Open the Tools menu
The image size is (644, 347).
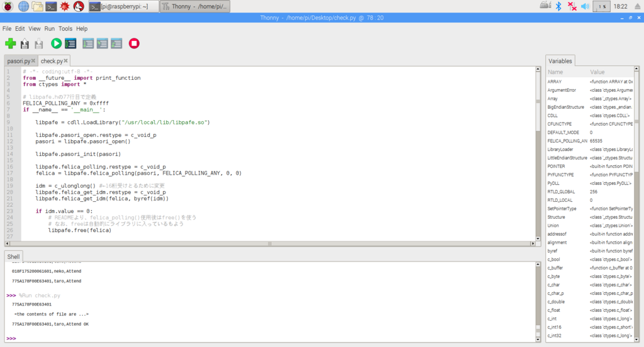[65, 28]
